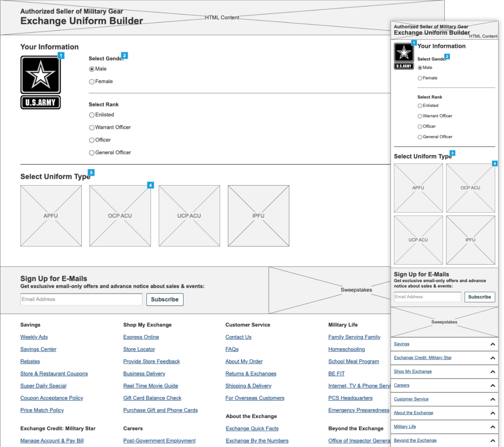504x447 pixels.
Task: Select the Female gender radio button
Action: click(x=92, y=81)
